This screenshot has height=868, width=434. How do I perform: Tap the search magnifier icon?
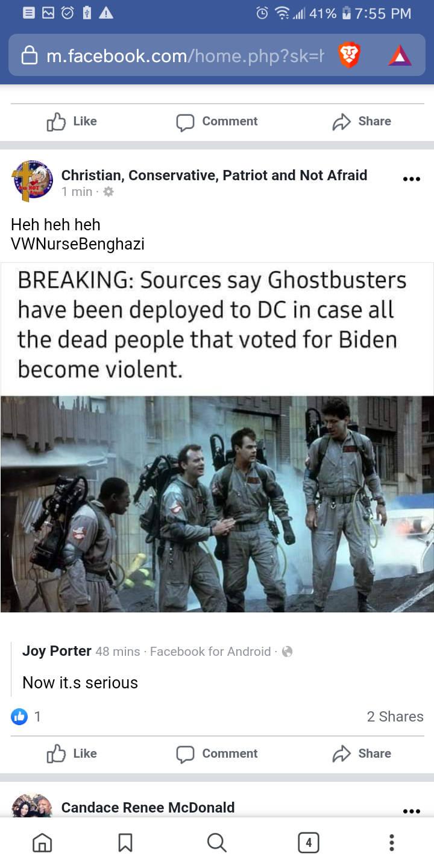(216, 842)
